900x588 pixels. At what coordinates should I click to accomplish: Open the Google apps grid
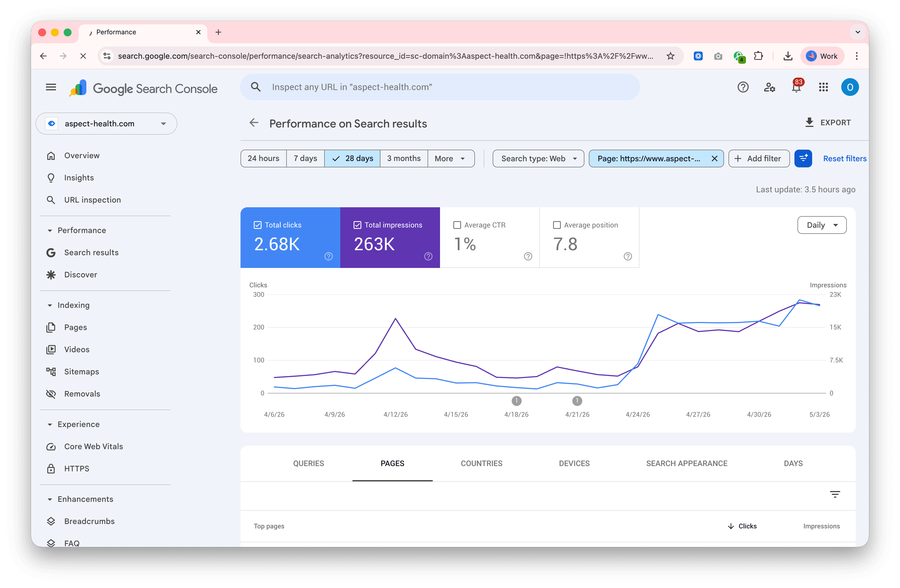pos(823,87)
